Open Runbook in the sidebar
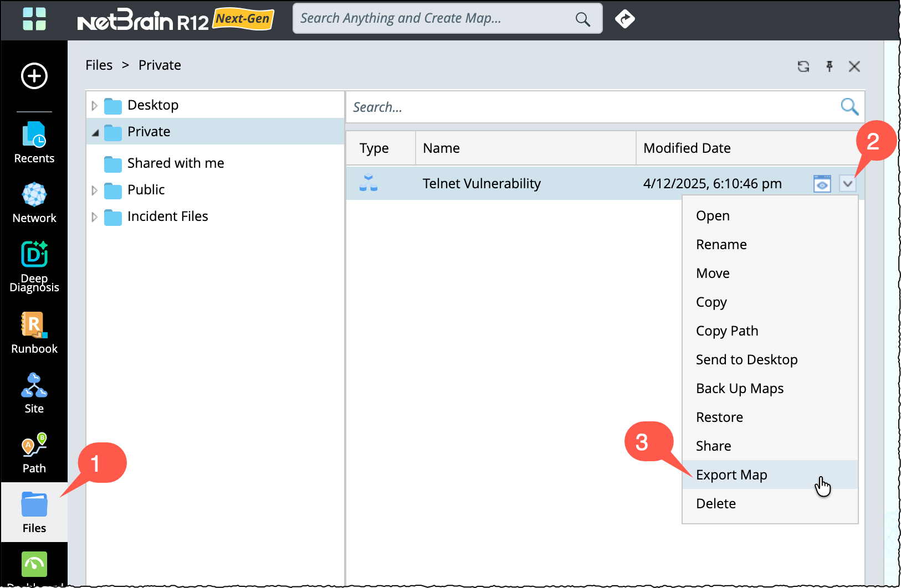Viewport: 901px width, 588px height. (x=34, y=333)
